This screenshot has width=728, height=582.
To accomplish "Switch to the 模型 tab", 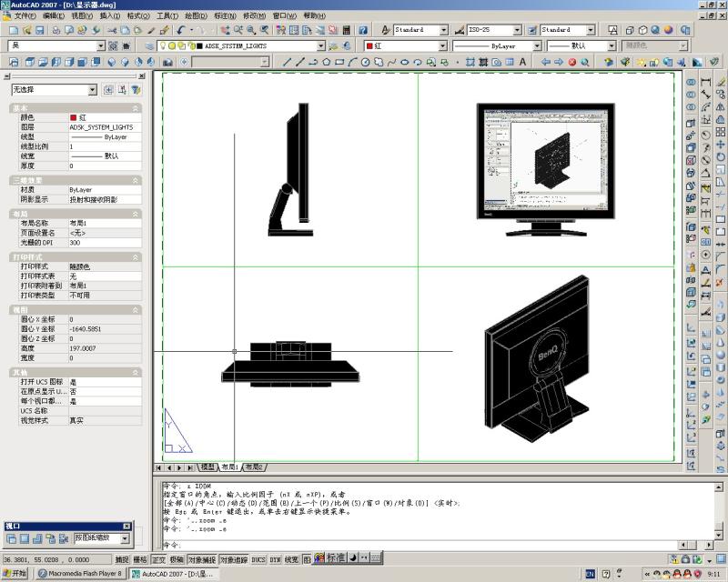I will 207,467.
